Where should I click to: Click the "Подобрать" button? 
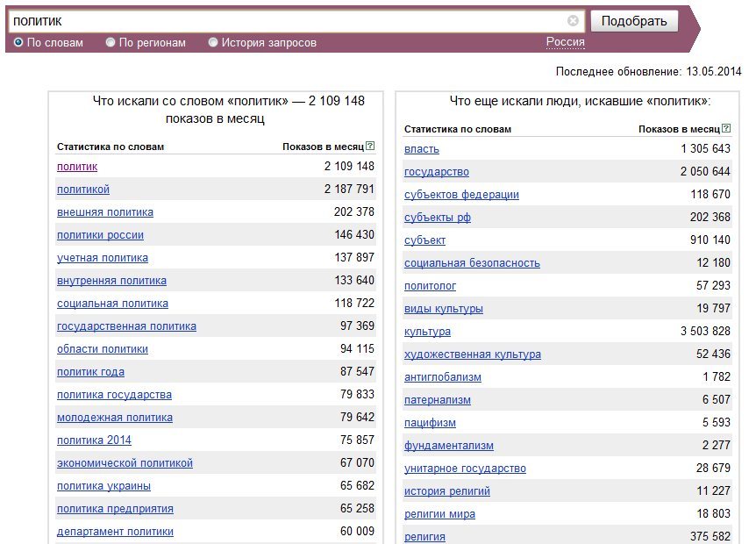pos(634,21)
